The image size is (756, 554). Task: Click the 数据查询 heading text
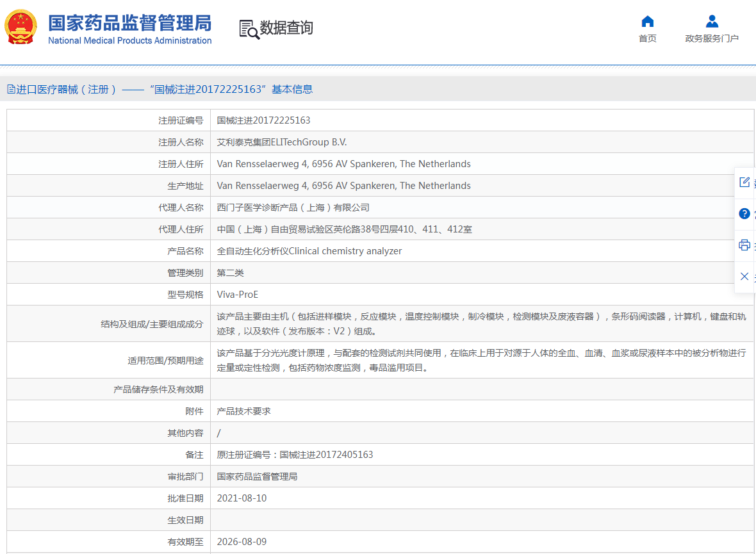click(286, 28)
